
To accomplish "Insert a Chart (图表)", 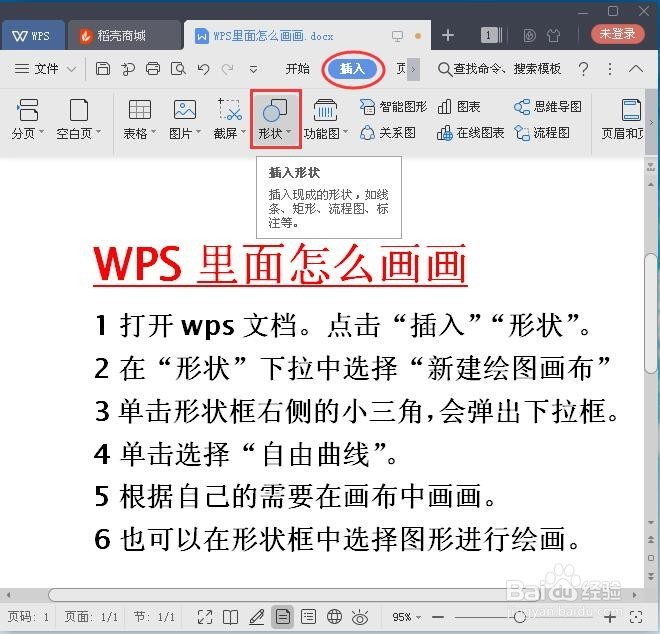I will point(459,107).
